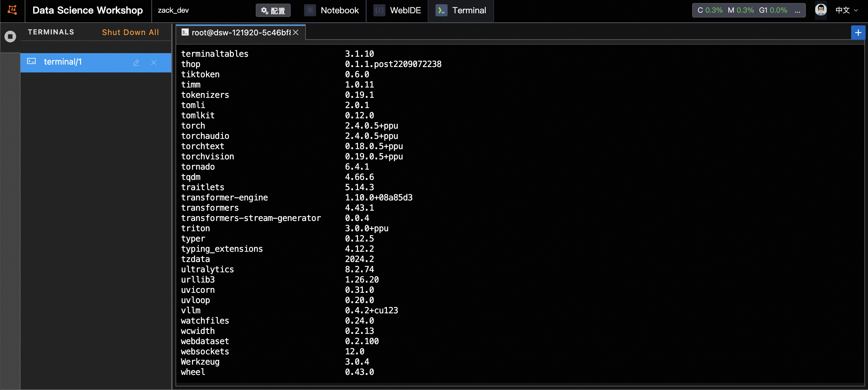Close terminal/1 from the sidebar list
The width and height of the screenshot is (868, 390).
pos(154,63)
